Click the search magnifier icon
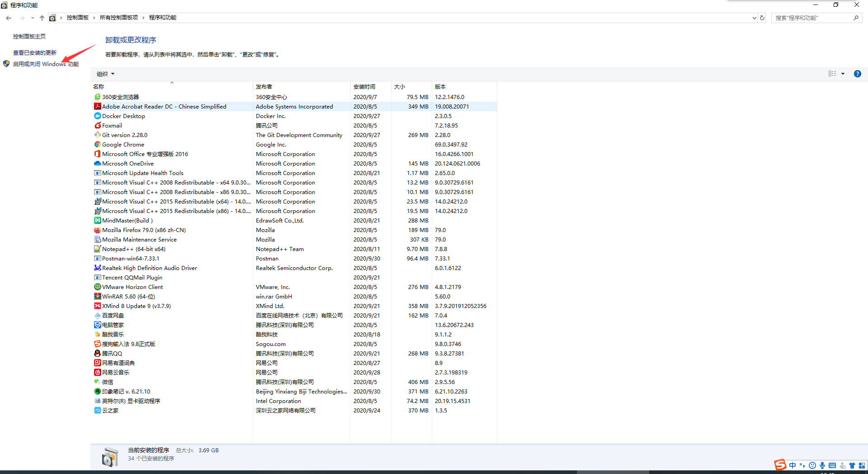This screenshot has width=868, height=474. [x=856, y=18]
